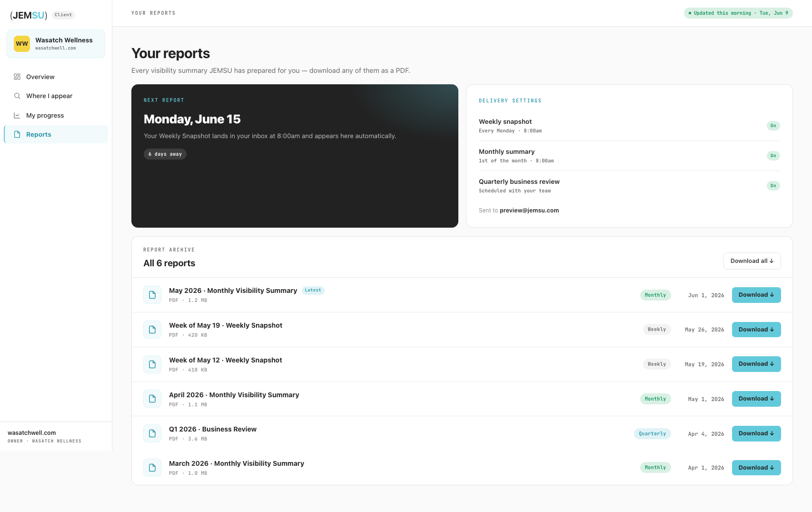
Task: Download the Week of May 19 snapshot
Action: (756, 330)
